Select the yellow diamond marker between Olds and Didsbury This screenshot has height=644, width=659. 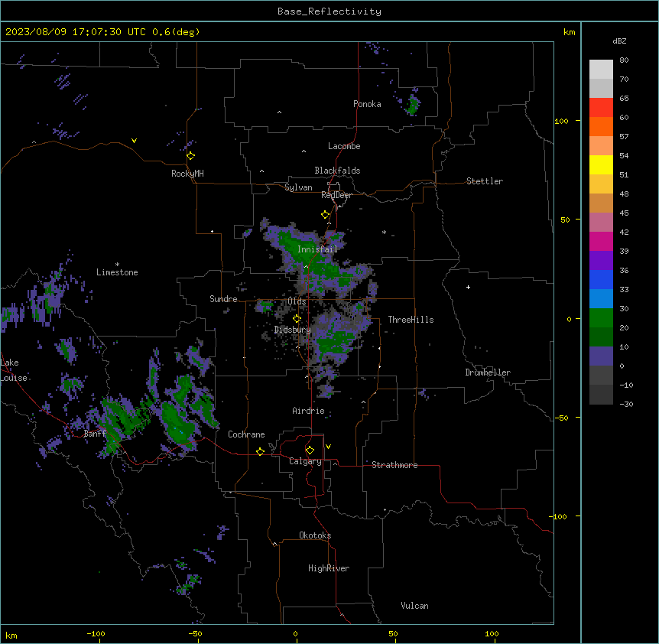pos(297,319)
